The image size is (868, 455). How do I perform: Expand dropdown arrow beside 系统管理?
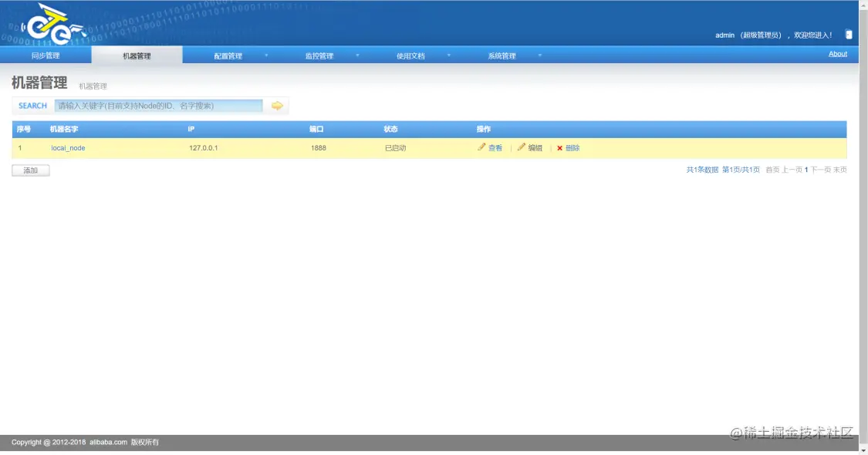coord(540,56)
